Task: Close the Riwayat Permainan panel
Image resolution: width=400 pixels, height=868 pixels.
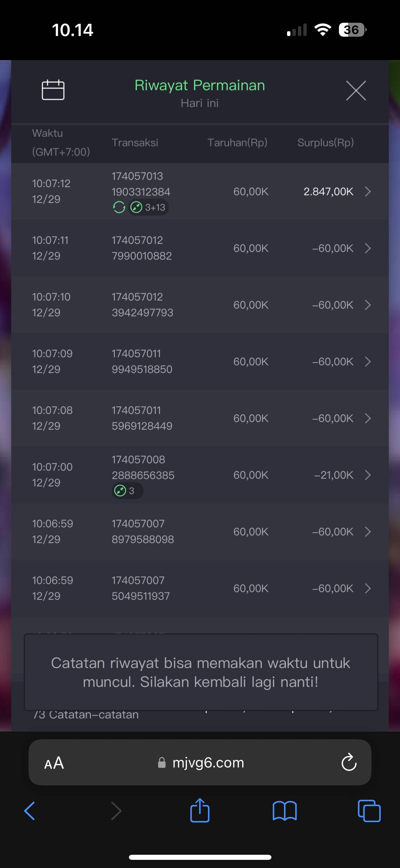Action: point(356,91)
